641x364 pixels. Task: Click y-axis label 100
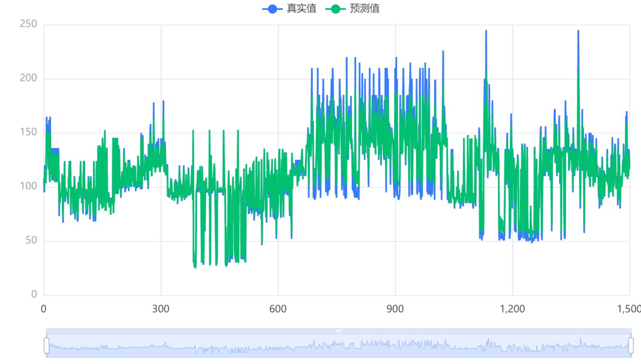point(28,186)
